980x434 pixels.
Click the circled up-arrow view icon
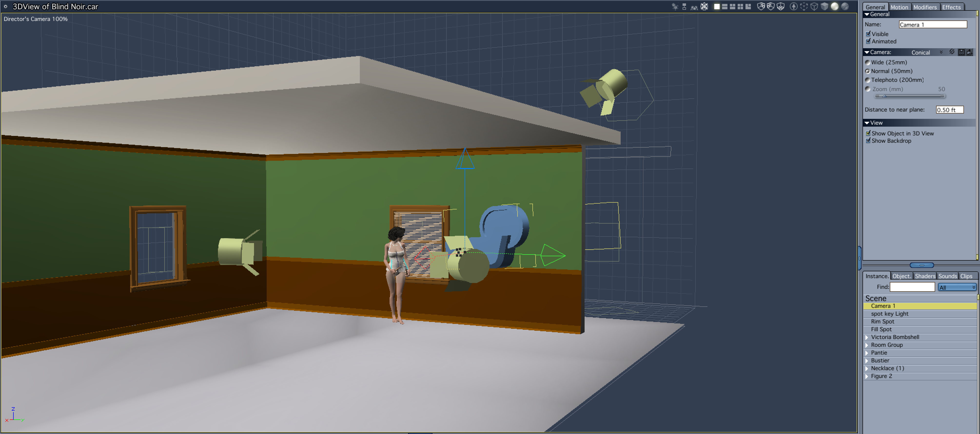(794, 7)
